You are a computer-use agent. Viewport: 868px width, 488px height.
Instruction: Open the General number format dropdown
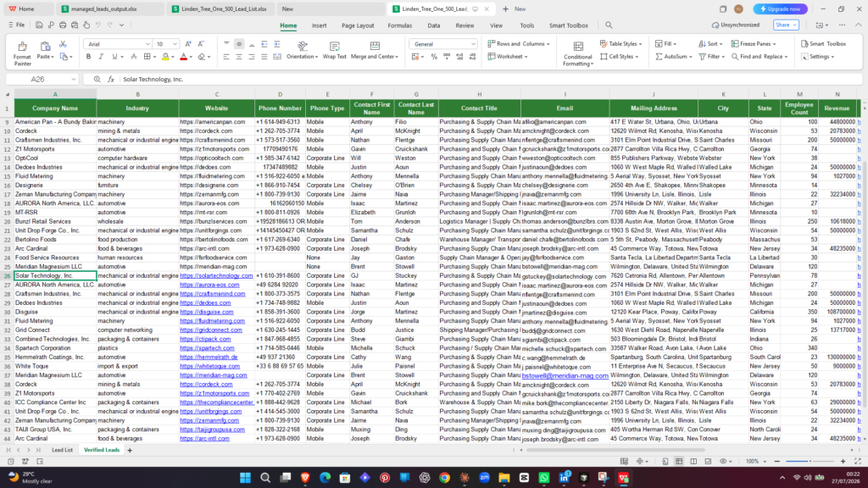coord(473,44)
